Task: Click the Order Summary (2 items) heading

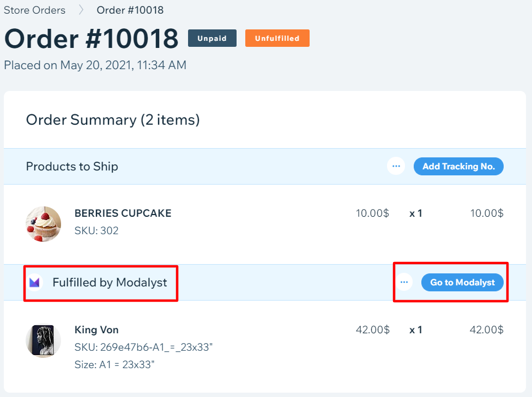Action: [x=113, y=120]
